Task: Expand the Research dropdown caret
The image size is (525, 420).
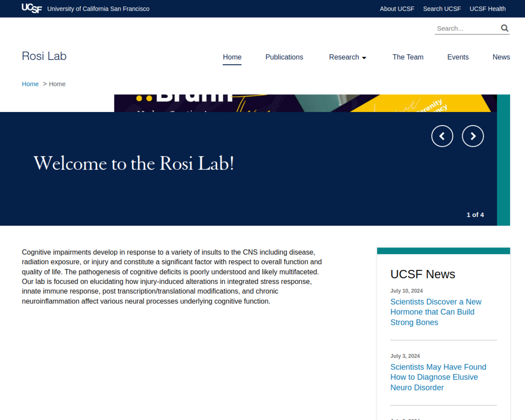Action: (364, 58)
